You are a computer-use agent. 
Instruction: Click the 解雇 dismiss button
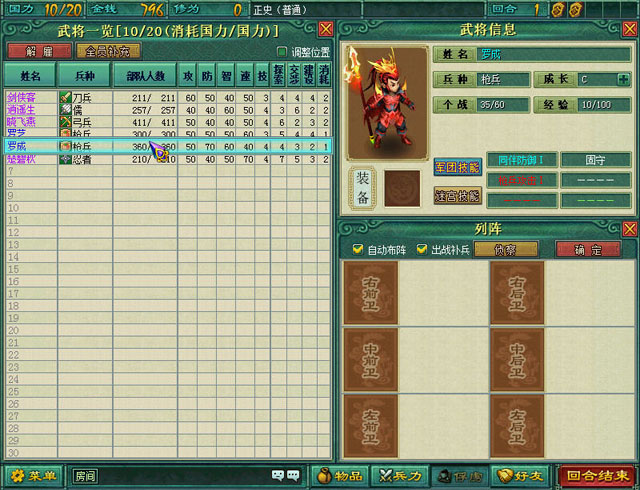[40, 51]
